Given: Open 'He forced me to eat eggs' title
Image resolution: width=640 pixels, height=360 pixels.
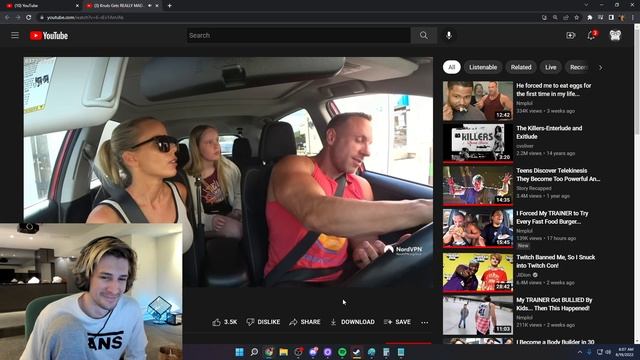Looking at the screenshot, I should tap(553, 90).
